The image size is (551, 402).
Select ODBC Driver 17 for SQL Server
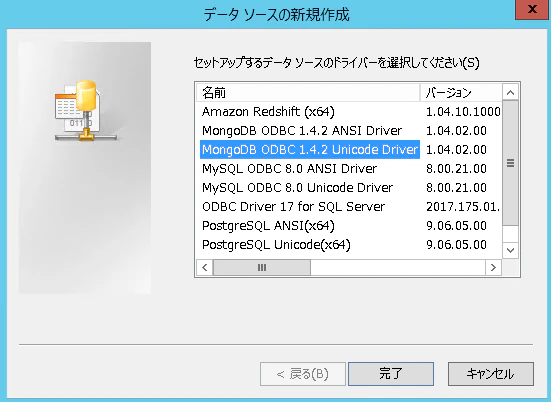pos(293,207)
